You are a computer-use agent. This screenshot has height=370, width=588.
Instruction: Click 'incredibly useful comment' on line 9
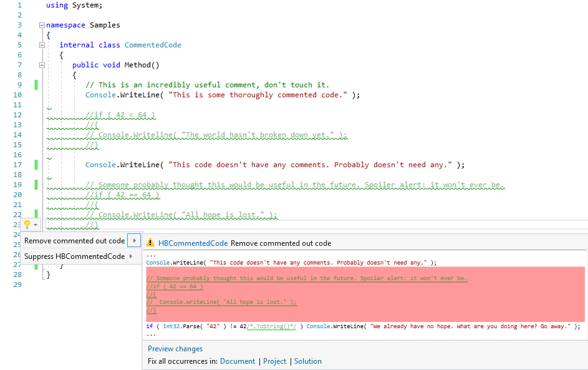[201, 85]
